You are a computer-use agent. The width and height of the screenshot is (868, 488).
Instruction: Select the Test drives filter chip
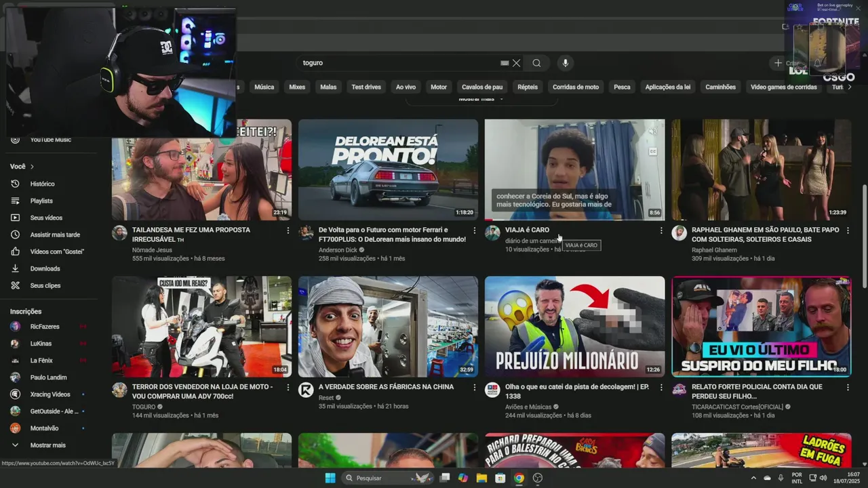click(366, 87)
